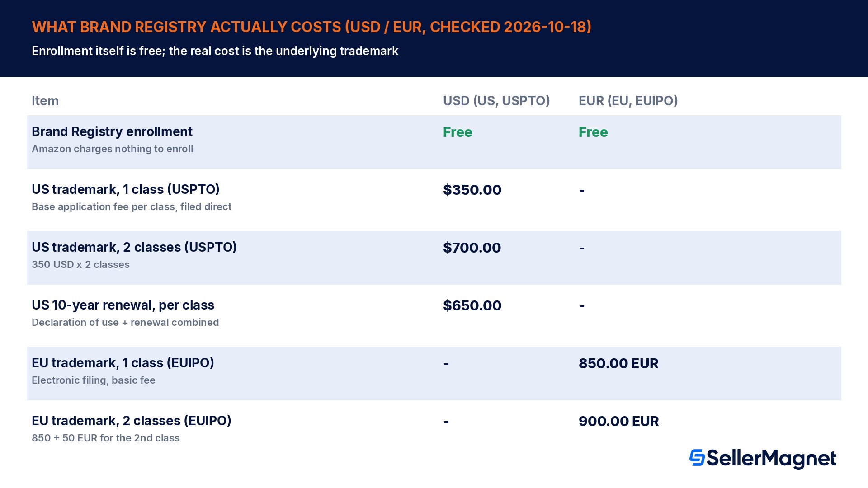
Task: Select the $650.00 renewal price
Action: 472,305
